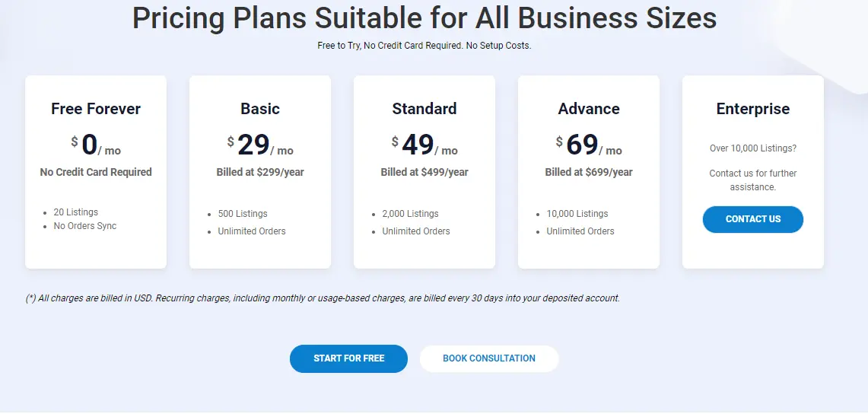Screen dimensions: 868x414
Task: Click the 'Billed at $499/year' text
Action: [424, 172]
